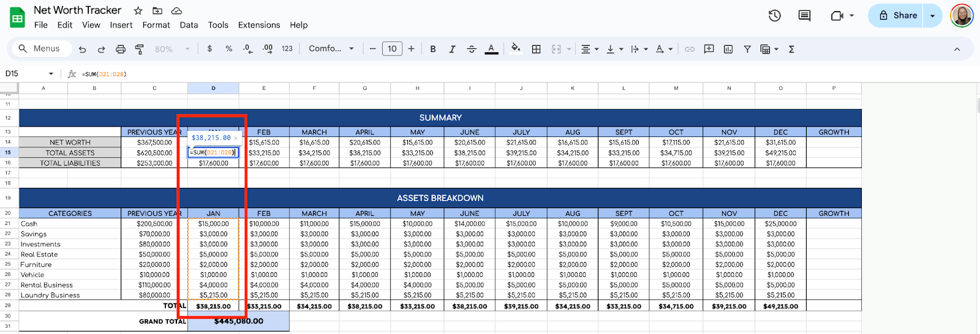Check the cloud save status icon

pyautogui.click(x=176, y=10)
